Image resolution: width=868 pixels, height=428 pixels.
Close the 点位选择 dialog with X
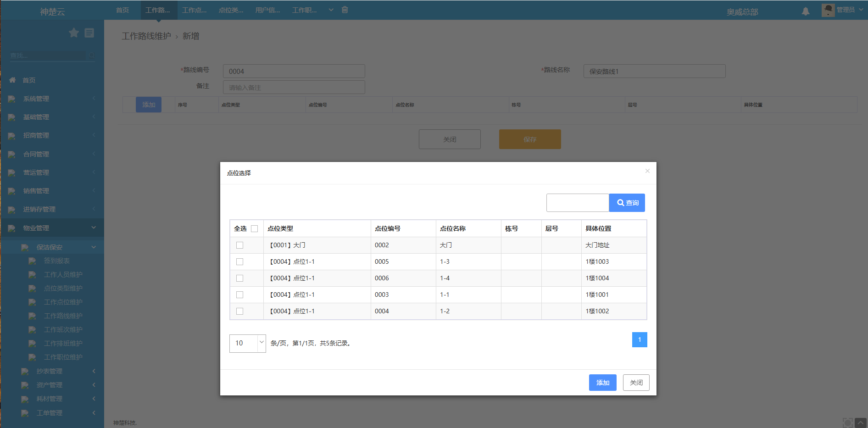pyautogui.click(x=647, y=171)
